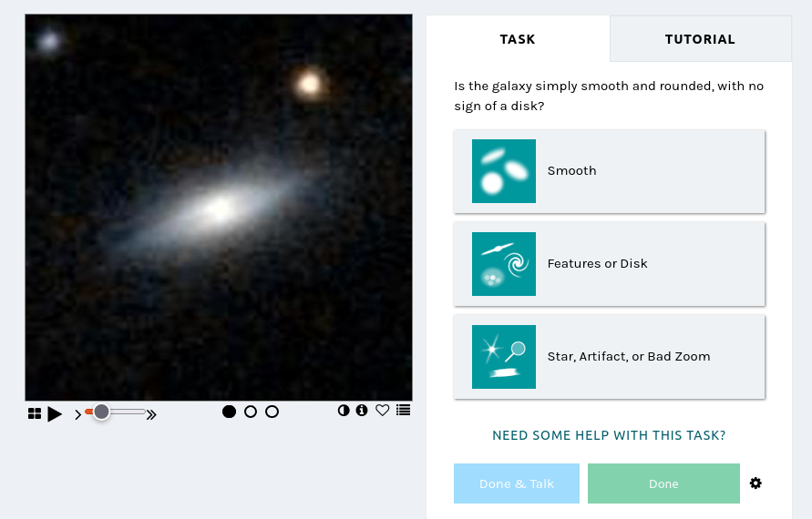Open subject info (i) icon
812x519 pixels.
[362, 411]
